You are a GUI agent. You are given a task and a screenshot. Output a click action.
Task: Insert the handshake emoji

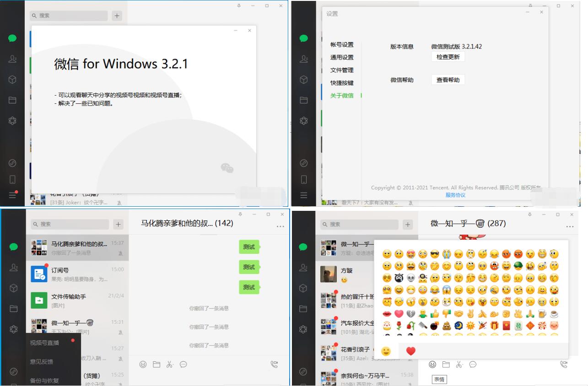[x=459, y=313]
